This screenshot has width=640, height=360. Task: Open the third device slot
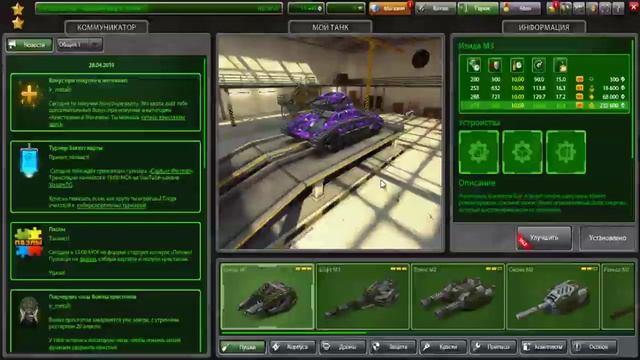pos(566,152)
